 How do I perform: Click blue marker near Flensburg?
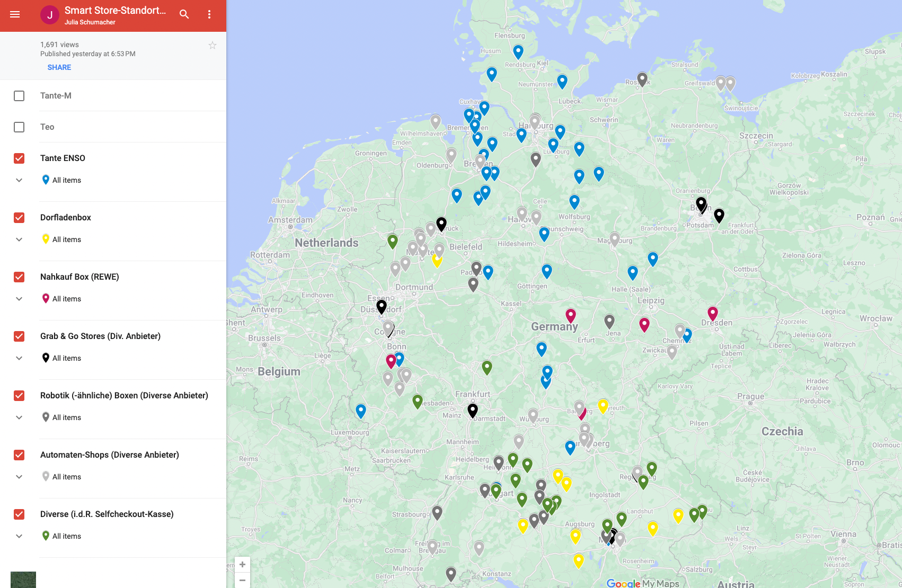point(518,52)
